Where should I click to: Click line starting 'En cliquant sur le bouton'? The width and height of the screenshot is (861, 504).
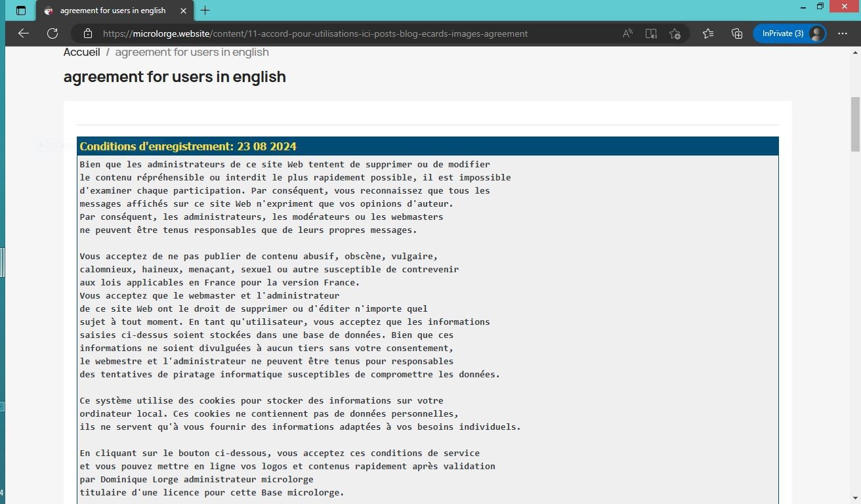280,453
